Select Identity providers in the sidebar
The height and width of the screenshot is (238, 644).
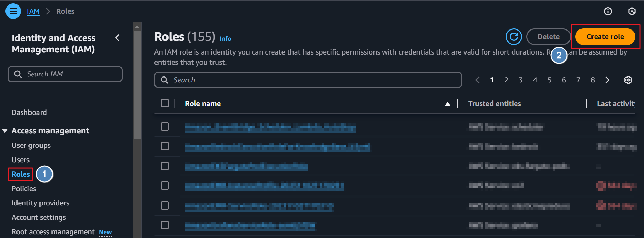(41, 203)
